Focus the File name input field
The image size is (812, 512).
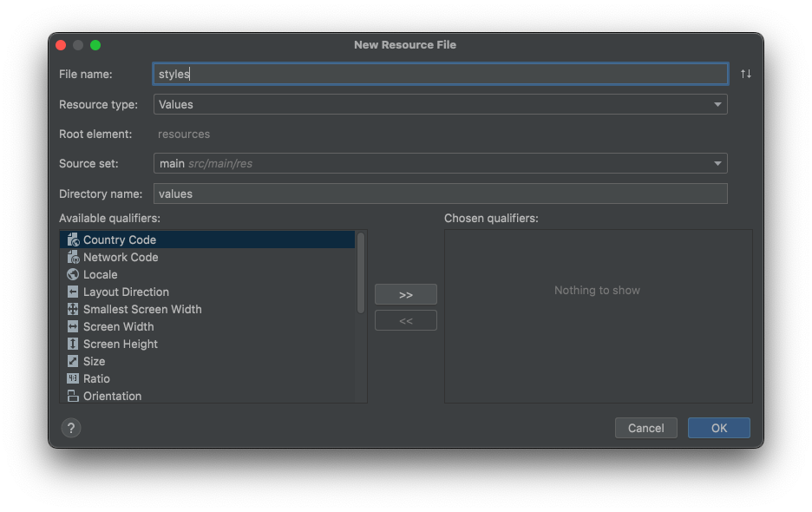441,74
